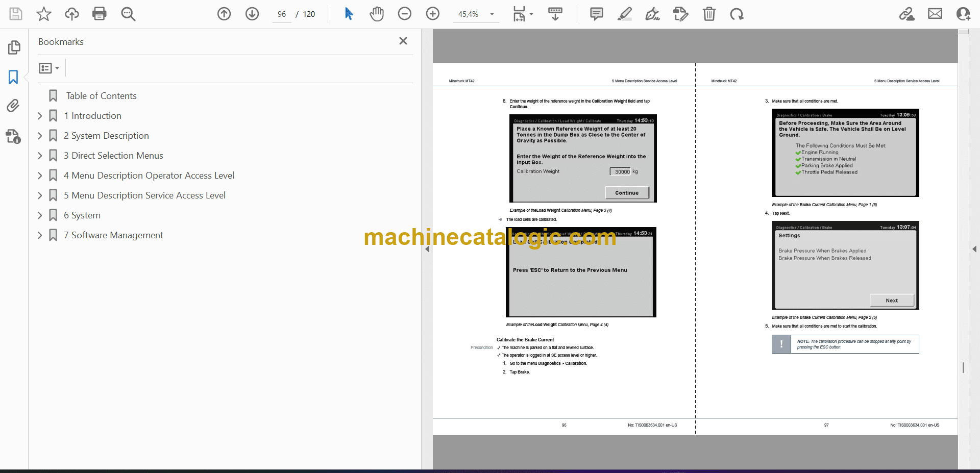Delete using the trash icon
The image size is (980, 473).
click(709, 14)
